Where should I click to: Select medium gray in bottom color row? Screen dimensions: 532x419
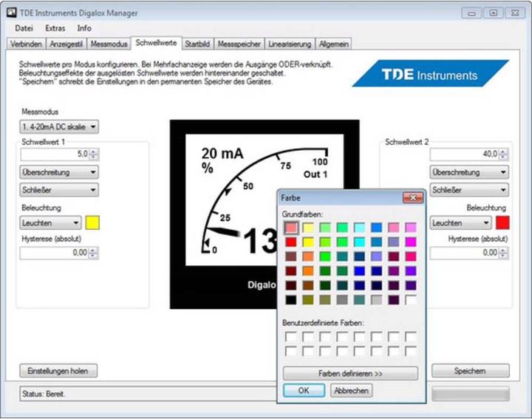tap(342, 299)
